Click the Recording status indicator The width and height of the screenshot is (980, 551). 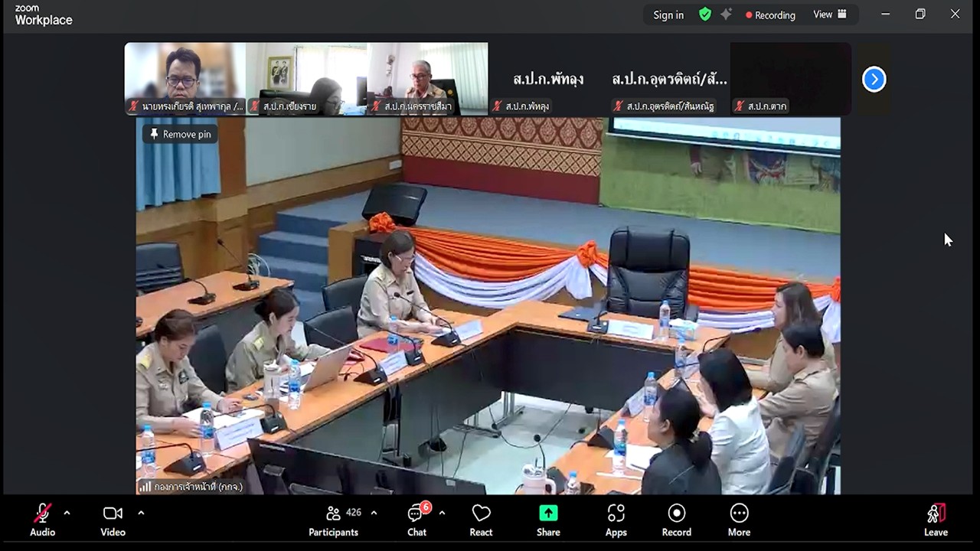[769, 15]
